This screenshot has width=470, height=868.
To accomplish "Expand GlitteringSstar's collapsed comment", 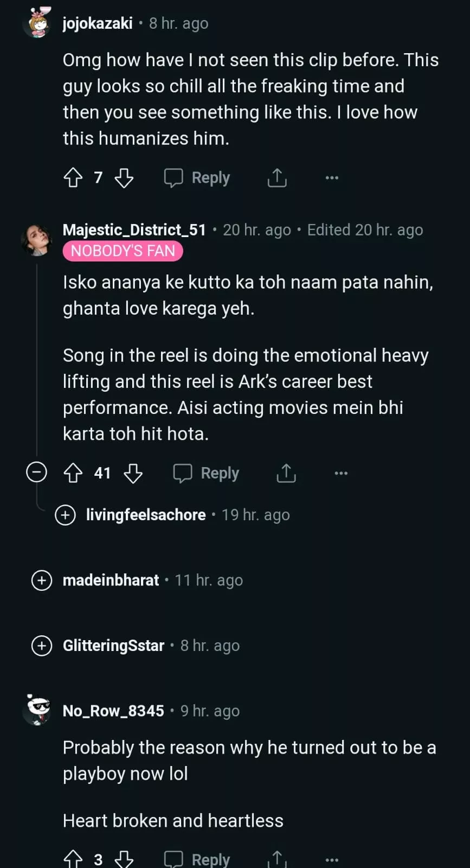I will click(x=42, y=646).
